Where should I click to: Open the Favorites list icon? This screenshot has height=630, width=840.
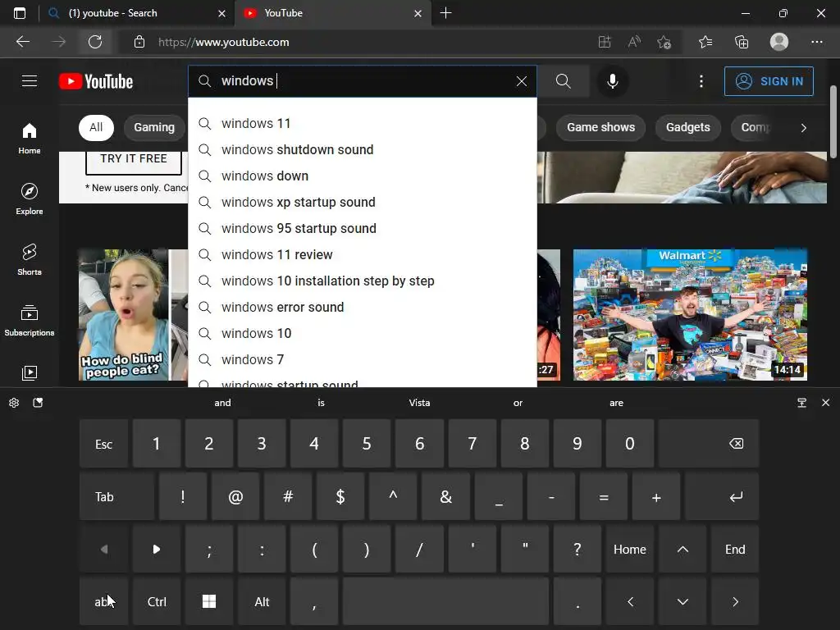coord(705,42)
